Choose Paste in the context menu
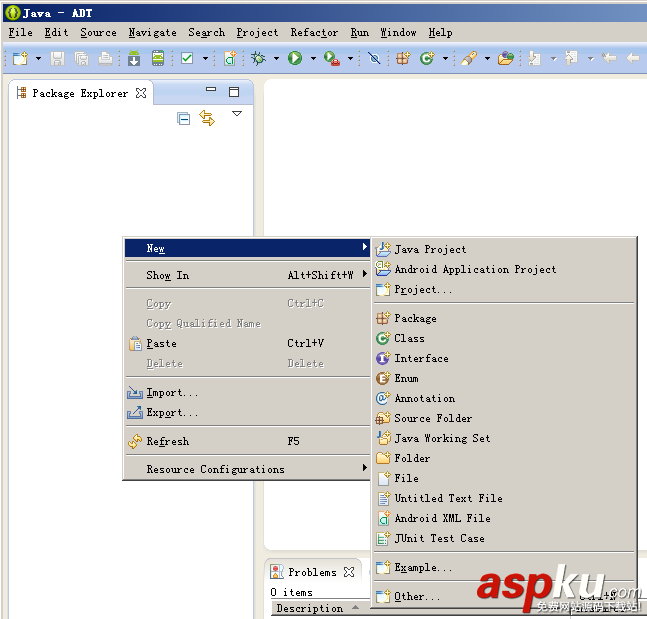 point(247,343)
